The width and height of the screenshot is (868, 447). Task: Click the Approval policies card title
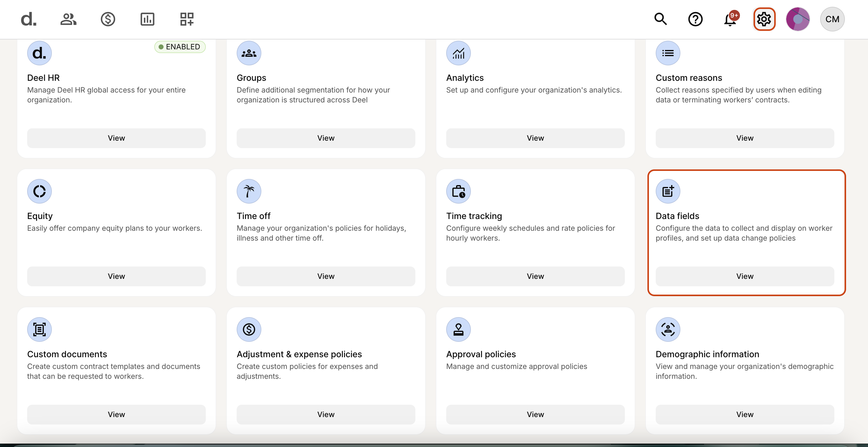coord(481,354)
